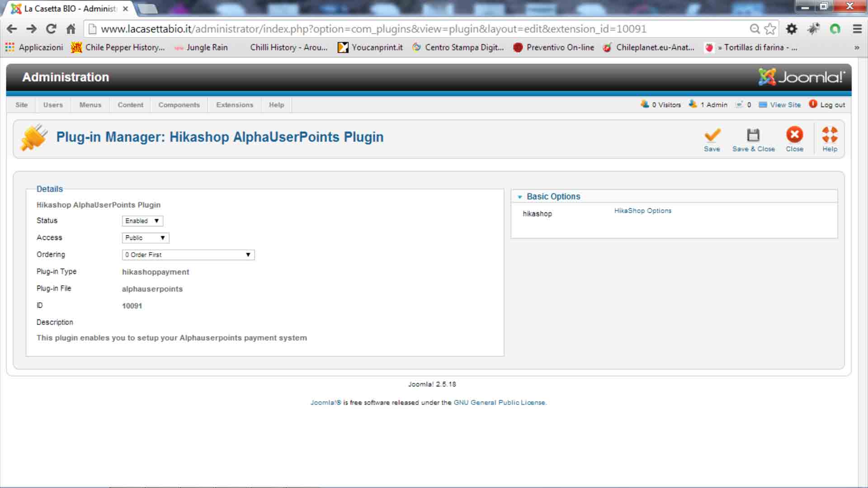This screenshot has height=488, width=868.
Task: Click the browser address bar URL
Action: (x=373, y=29)
